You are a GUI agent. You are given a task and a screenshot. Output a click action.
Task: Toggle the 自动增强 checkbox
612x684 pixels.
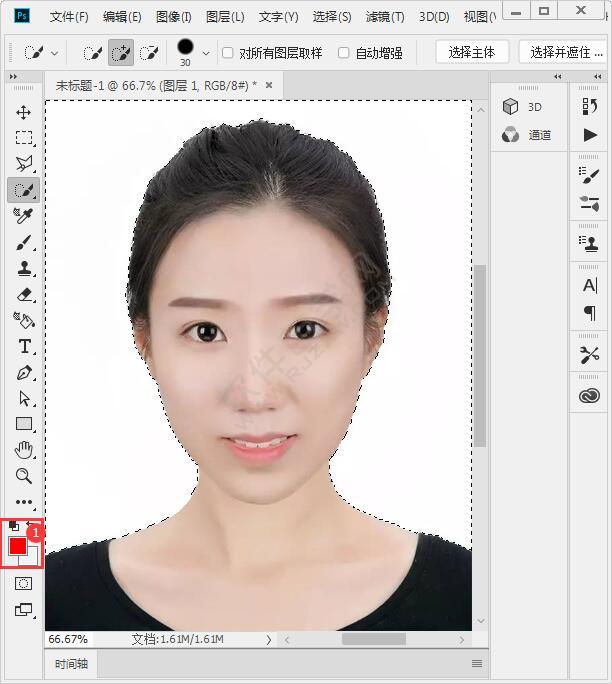[x=344, y=52]
